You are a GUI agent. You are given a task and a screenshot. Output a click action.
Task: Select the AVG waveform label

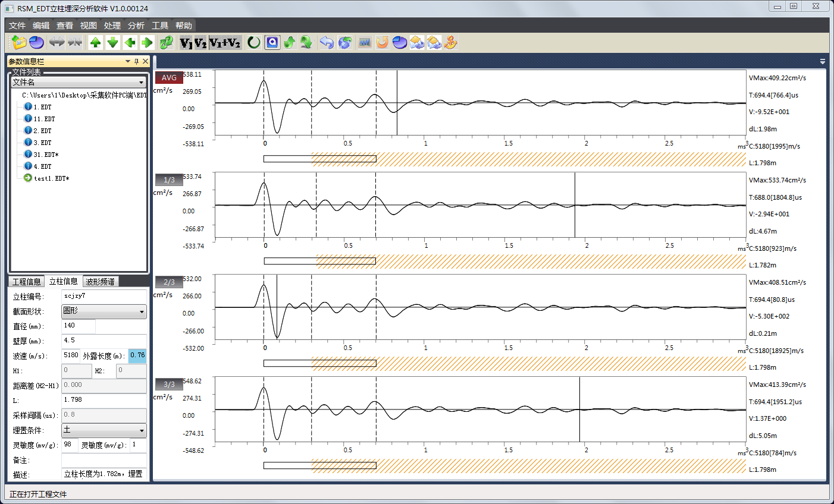pyautogui.click(x=169, y=78)
